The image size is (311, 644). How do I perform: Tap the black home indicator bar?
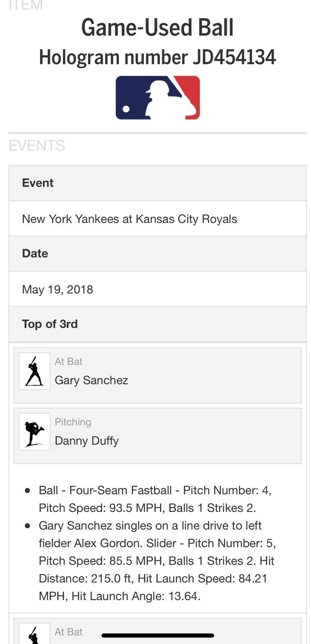coord(158,636)
